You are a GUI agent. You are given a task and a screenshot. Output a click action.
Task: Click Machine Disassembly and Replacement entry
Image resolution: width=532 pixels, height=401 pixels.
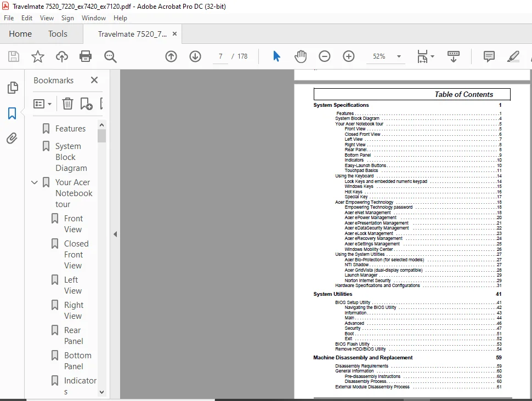(363, 358)
